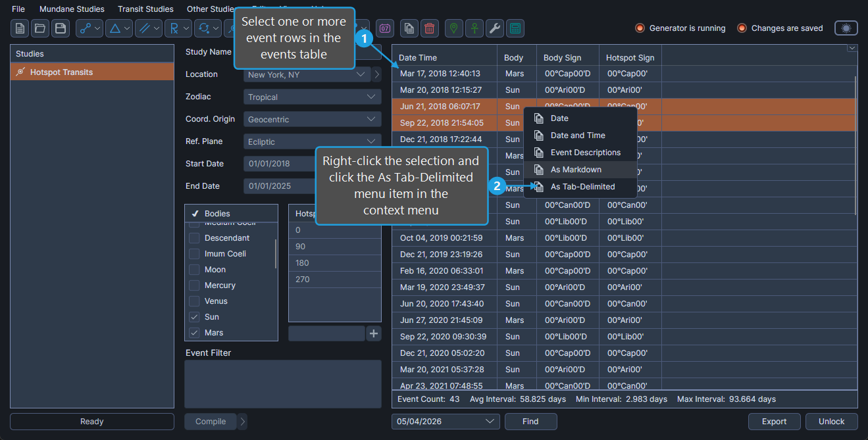Click the Unlock button

pos(831,422)
